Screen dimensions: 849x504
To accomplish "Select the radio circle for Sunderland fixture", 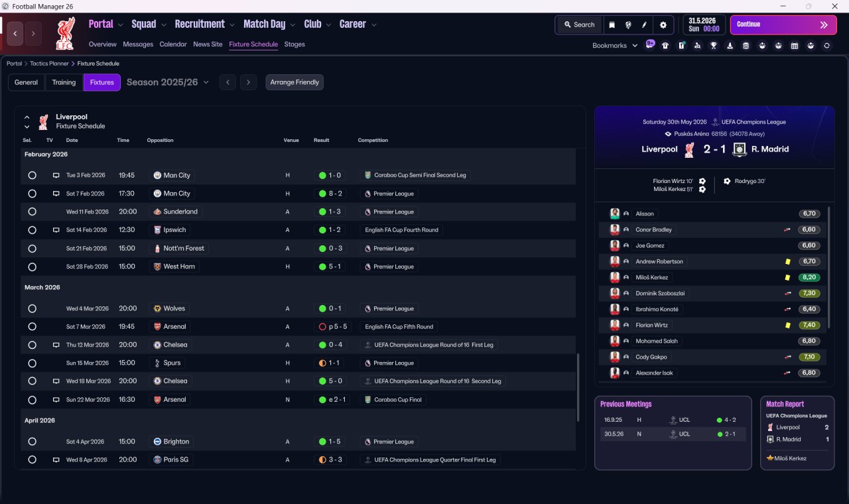I will click(x=32, y=212).
